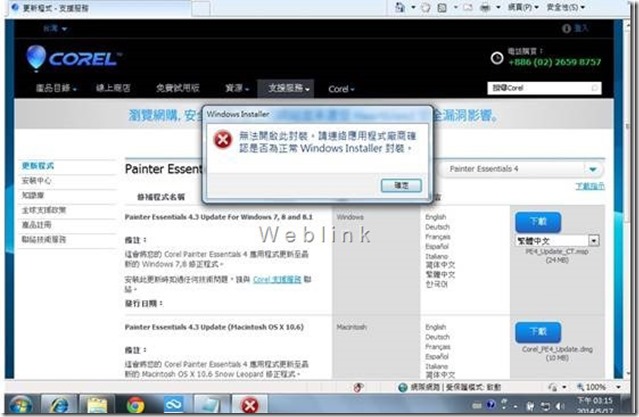Click the Windows Start button
The width and height of the screenshot is (639, 417).
(21, 406)
